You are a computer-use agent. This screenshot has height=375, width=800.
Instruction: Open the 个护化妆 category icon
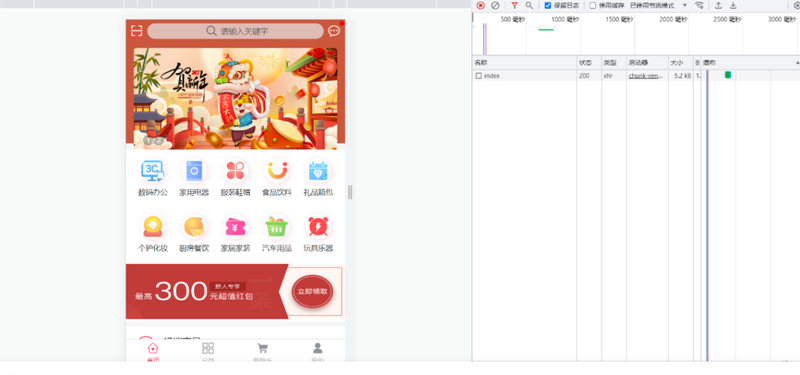[x=153, y=227]
